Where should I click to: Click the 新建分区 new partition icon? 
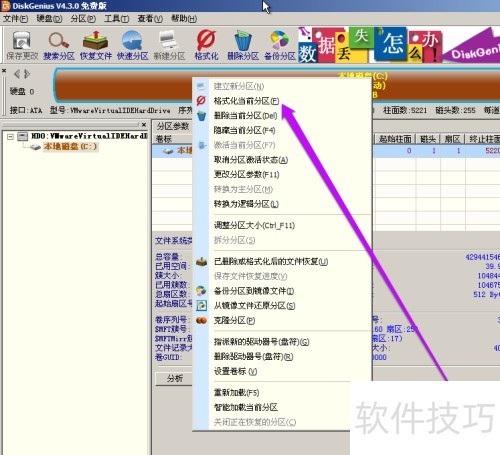click(x=169, y=45)
